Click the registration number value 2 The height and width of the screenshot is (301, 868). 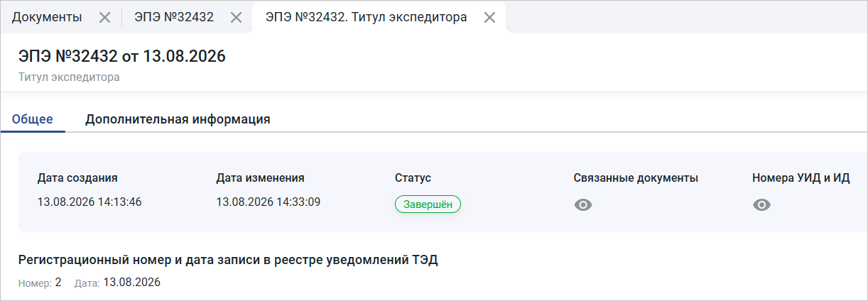tap(58, 283)
